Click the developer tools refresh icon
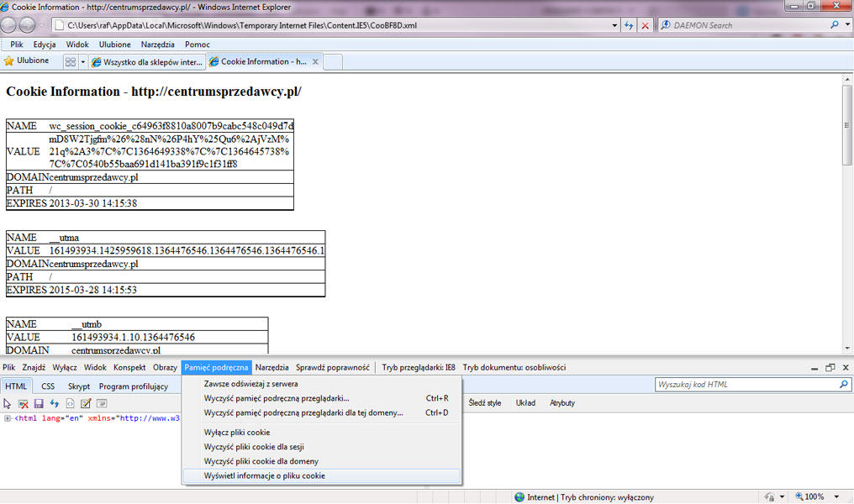The image size is (854, 504). tap(55, 403)
